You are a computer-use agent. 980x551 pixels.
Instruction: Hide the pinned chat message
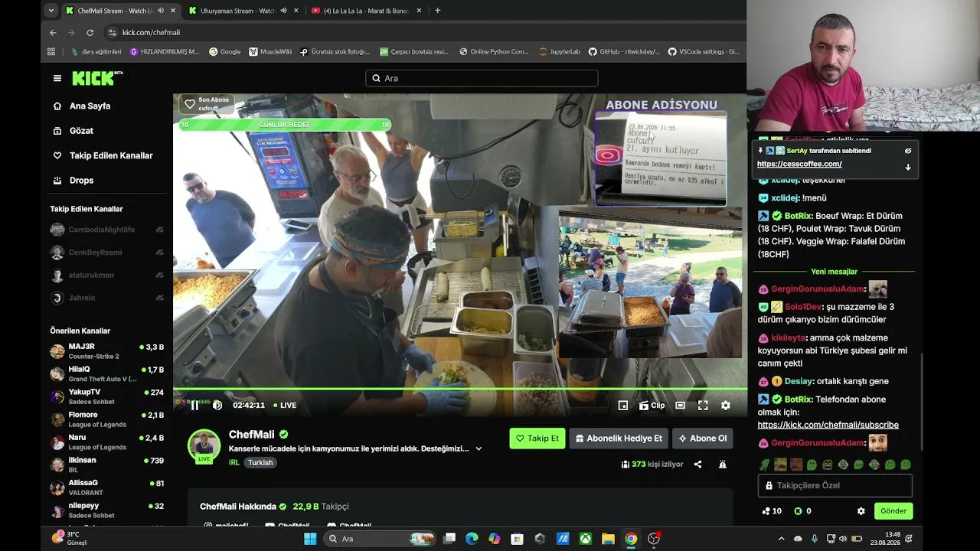908,151
